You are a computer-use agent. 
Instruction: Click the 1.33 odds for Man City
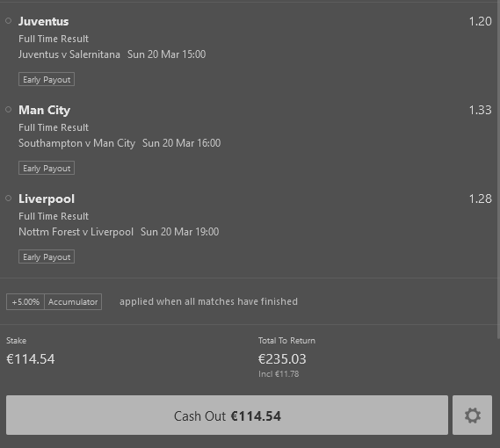(481, 110)
